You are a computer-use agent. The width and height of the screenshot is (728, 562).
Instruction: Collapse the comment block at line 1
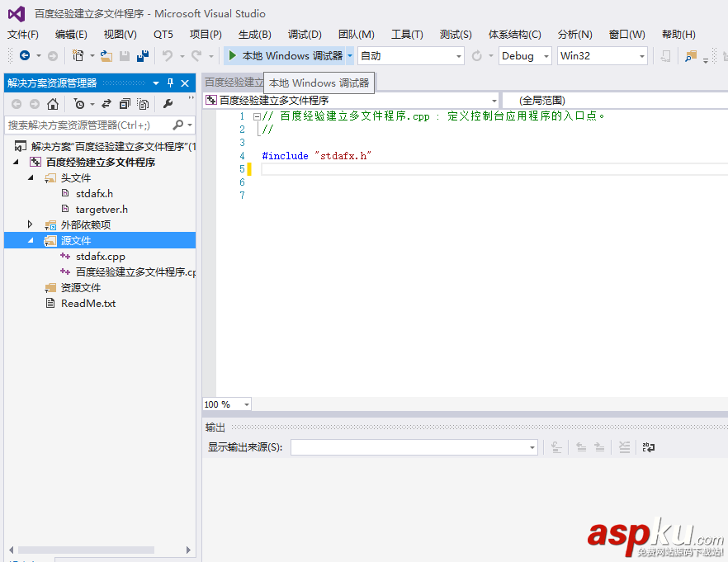tap(257, 116)
